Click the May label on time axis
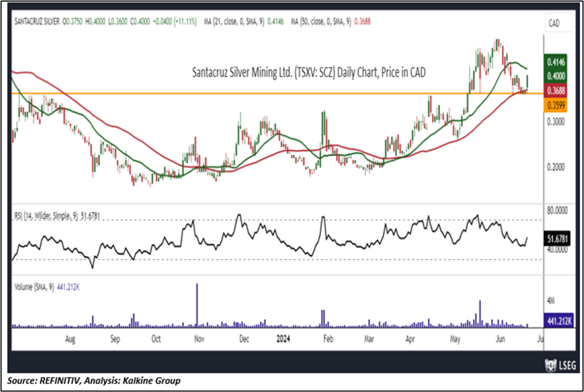The height and width of the screenshot is (392, 584). [455, 338]
